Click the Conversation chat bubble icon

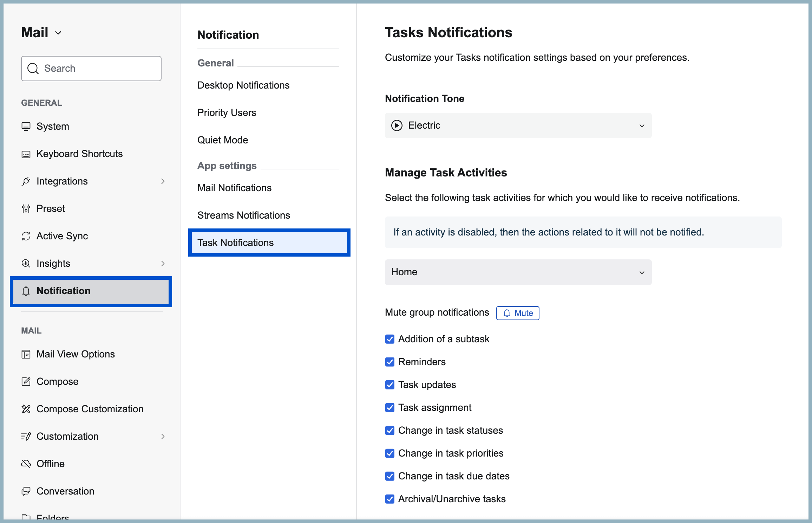tap(26, 491)
